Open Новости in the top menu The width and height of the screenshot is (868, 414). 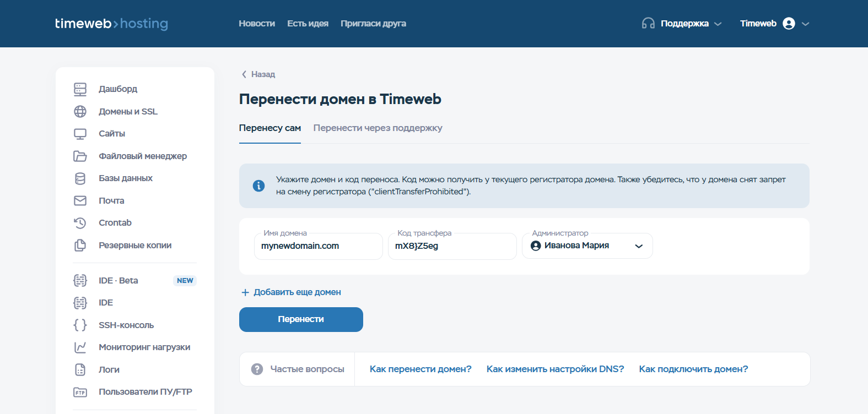click(x=257, y=24)
